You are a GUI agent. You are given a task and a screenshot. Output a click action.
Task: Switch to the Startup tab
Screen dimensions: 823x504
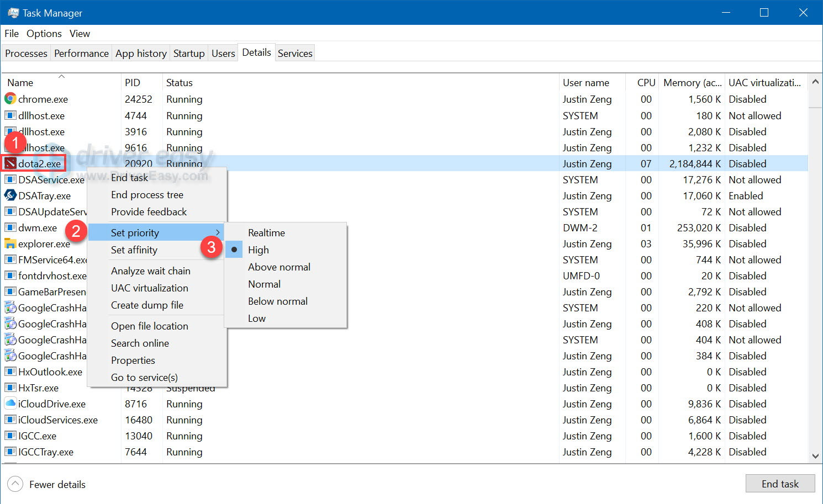coord(189,53)
